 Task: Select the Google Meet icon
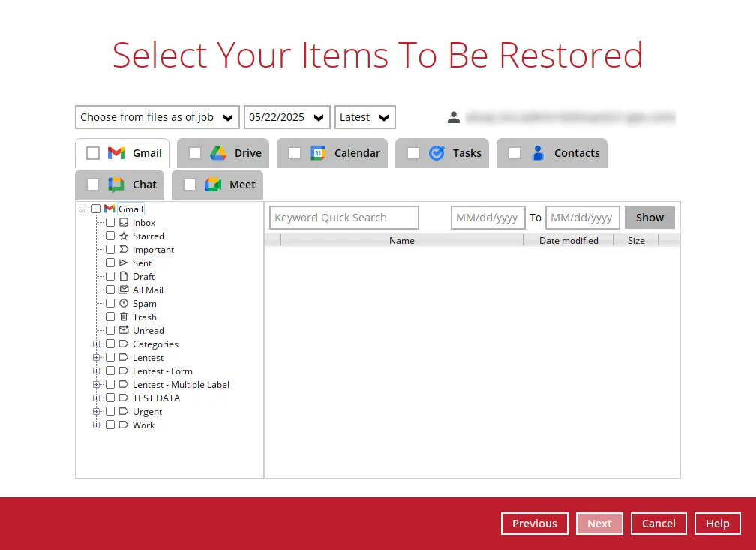(213, 185)
